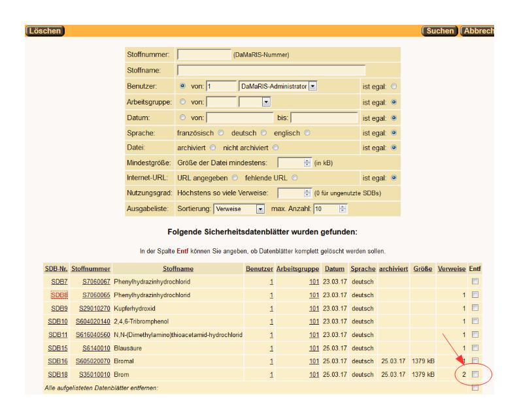Click the Mindestgröße kB spinner field
Viewport: 519px width, 420px height.
[x=294, y=163]
